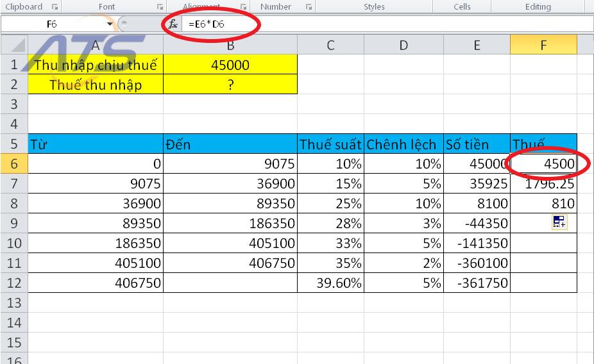Select the cell with value 1796.25
Screen dimensions: 594x364
[x=543, y=184]
